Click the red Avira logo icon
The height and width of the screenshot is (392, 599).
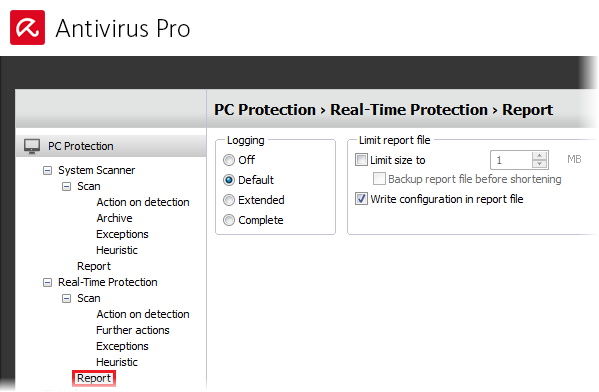(28, 28)
